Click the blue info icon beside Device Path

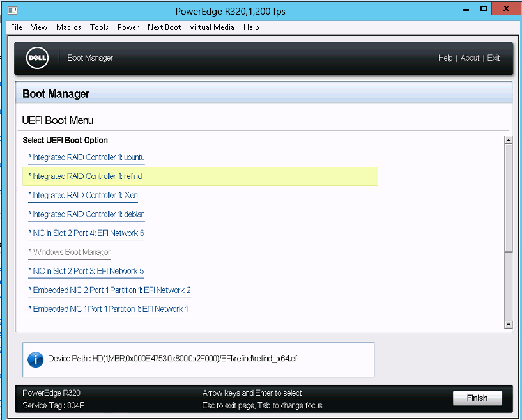tap(36, 359)
